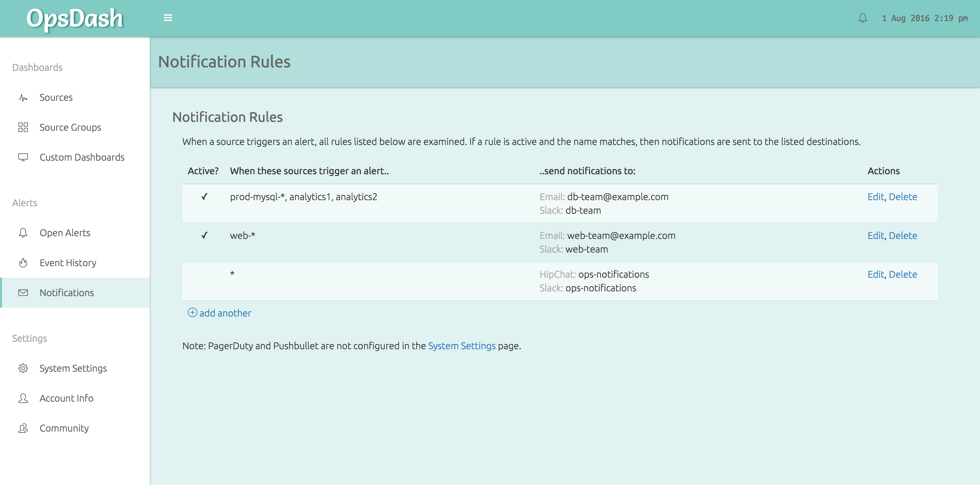Screen dimensions: 980x485
Task: Click the add another link
Action: (225, 313)
